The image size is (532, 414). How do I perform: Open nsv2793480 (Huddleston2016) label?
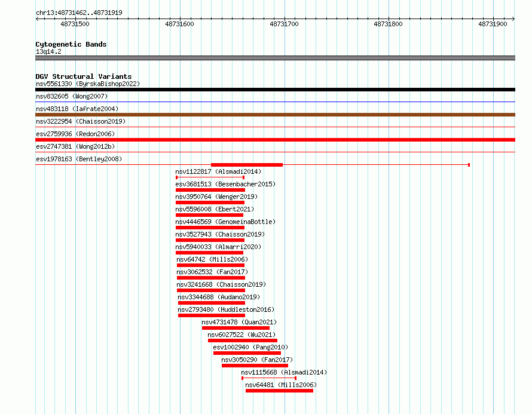point(226,309)
